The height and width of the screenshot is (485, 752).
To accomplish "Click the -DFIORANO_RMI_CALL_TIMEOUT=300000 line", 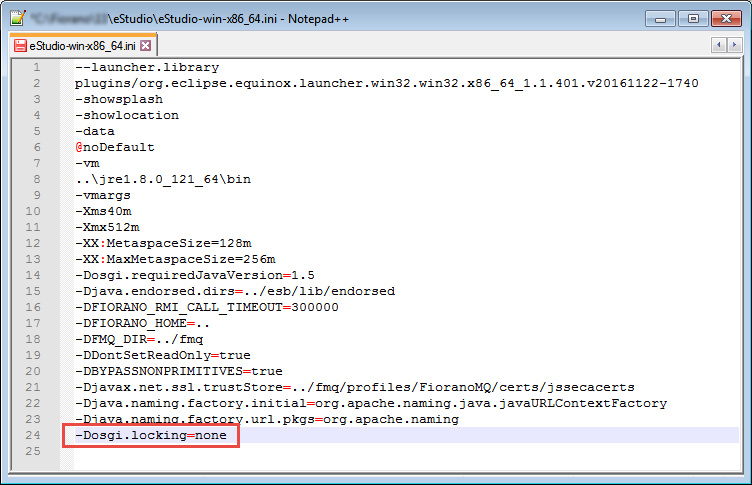I will [206, 307].
